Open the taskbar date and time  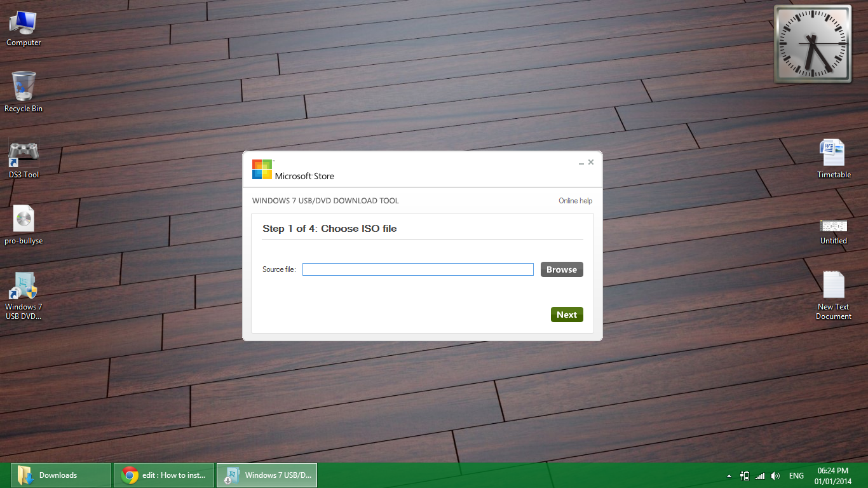coord(833,476)
